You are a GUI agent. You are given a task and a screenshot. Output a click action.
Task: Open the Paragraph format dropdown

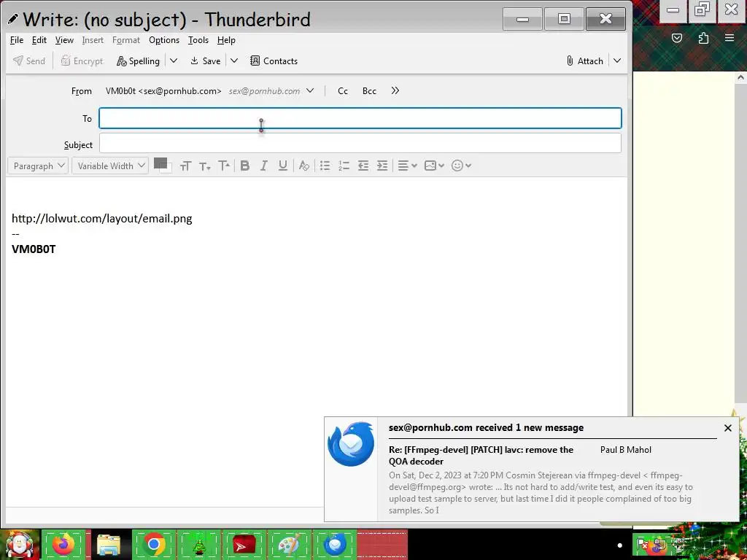[38, 166]
